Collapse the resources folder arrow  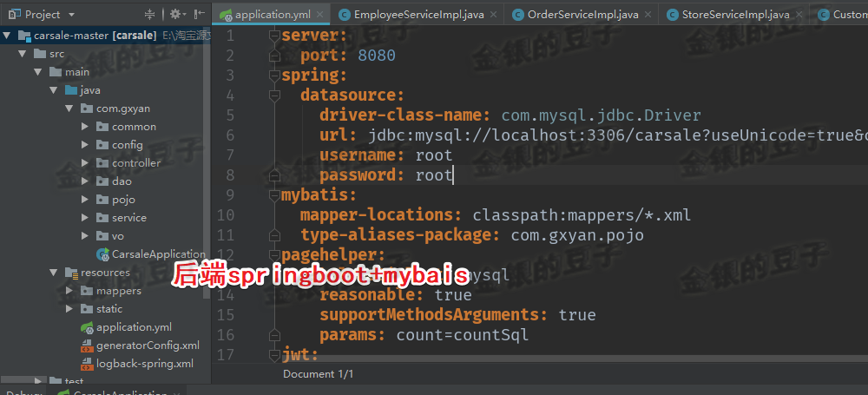pyautogui.click(x=53, y=273)
